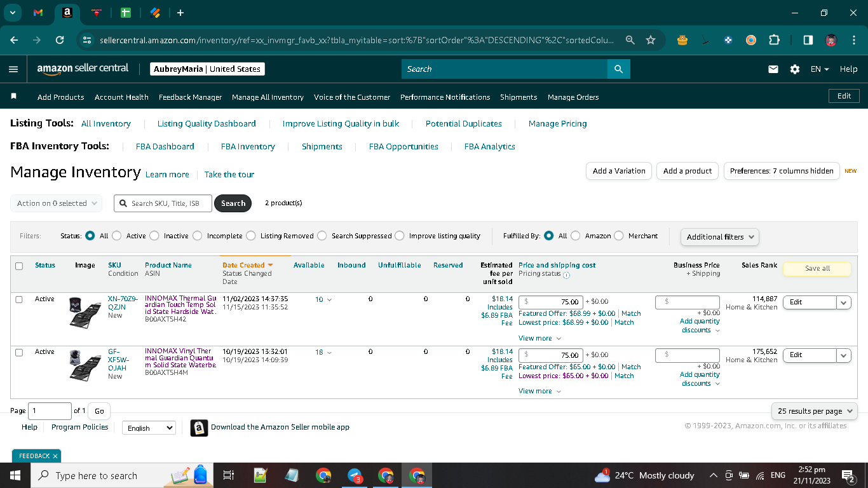Select the Search Suppressed radio filter

pyautogui.click(x=322, y=236)
